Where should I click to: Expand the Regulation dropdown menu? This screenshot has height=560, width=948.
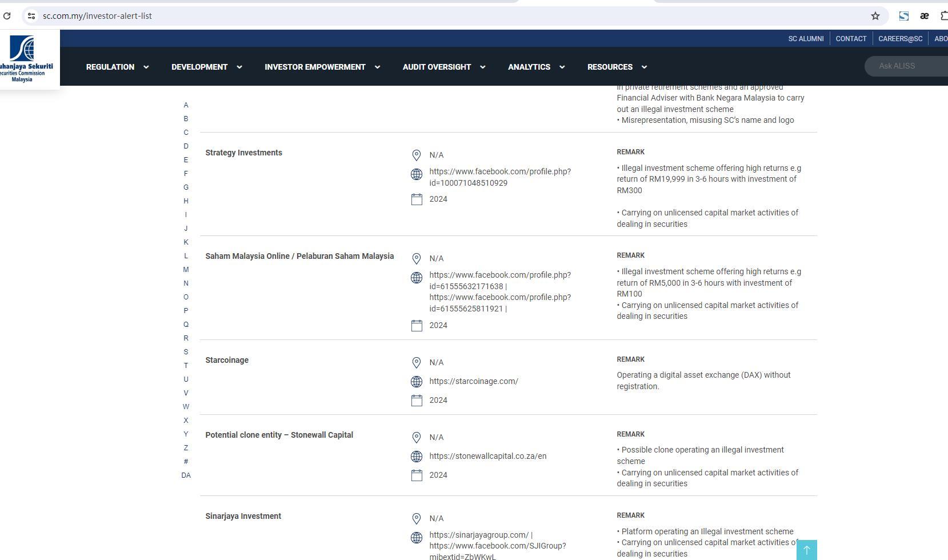tap(117, 67)
